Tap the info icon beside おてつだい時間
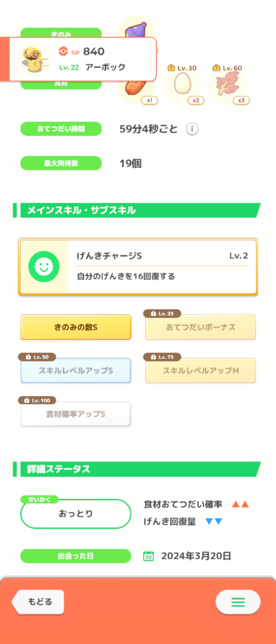This screenshot has height=644, width=276. click(x=192, y=129)
